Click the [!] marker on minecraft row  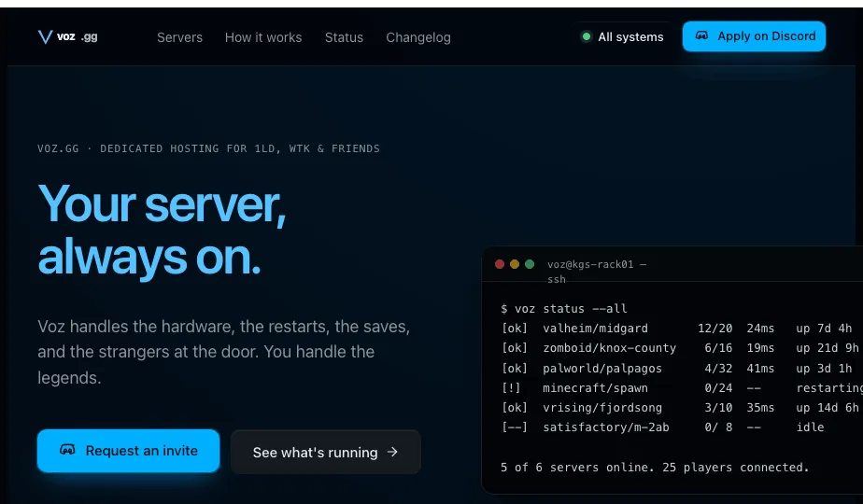(x=511, y=388)
